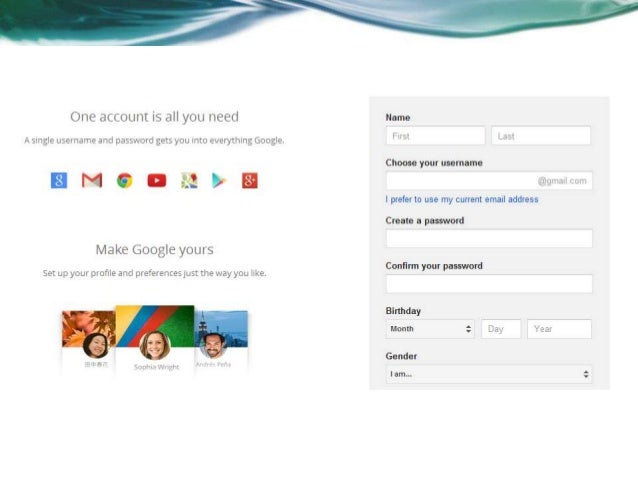Open 'I prefer to use my current email address'
The image size is (638, 479).
(x=462, y=199)
